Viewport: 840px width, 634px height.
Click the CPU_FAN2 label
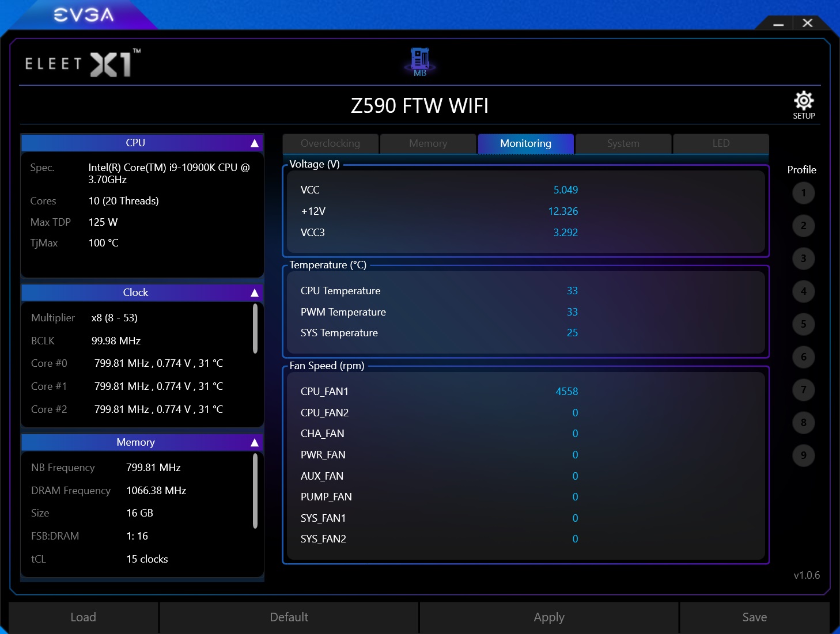pyautogui.click(x=324, y=413)
